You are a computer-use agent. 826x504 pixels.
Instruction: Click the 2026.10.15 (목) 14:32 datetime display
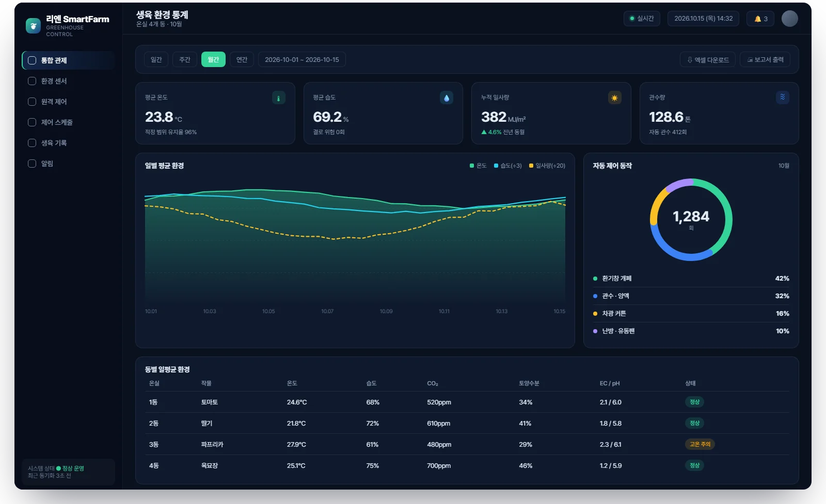tap(703, 19)
